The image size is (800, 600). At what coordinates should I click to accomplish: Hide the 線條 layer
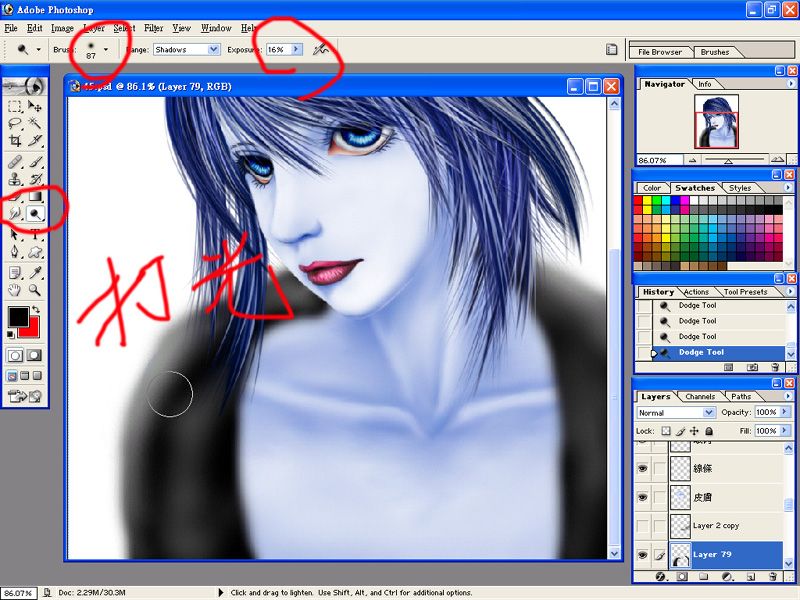click(x=643, y=468)
